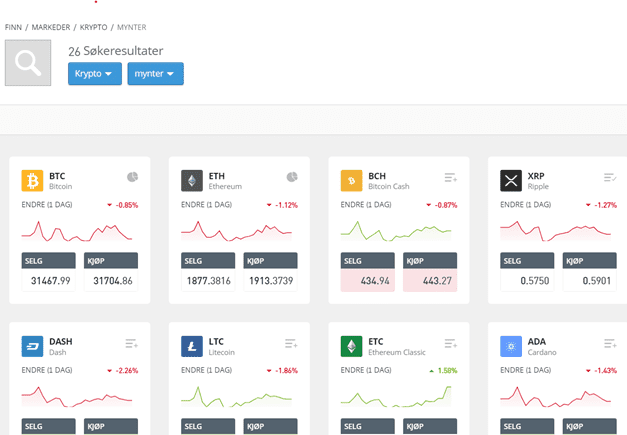Viewport: 627px width, 435px height.
Task: Click the Ethereum Classic ETC logo icon
Action: pos(351,346)
